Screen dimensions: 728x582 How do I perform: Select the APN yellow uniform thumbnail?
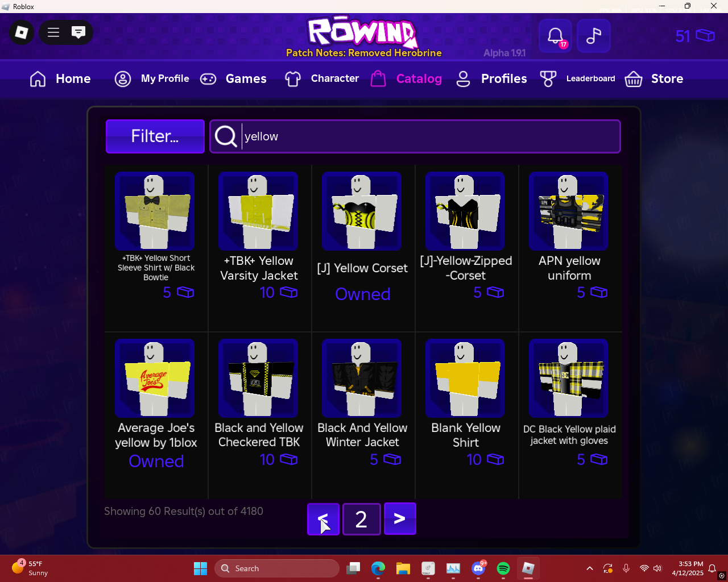click(569, 211)
